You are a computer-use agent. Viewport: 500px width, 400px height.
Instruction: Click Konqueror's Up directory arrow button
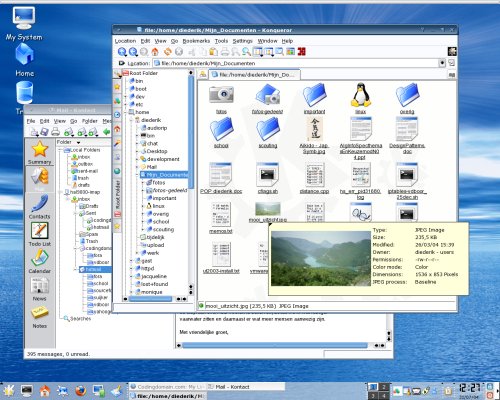point(122,52)
